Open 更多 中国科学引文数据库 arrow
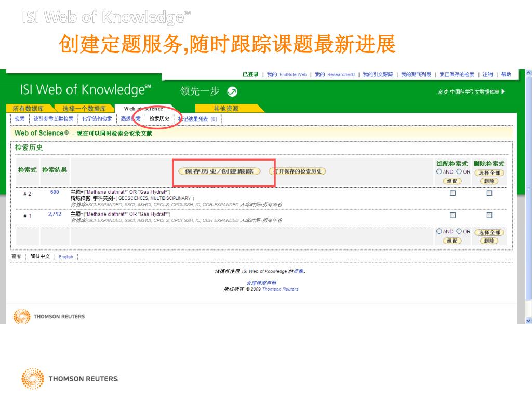The image size is (532, 399). [503, 91]
